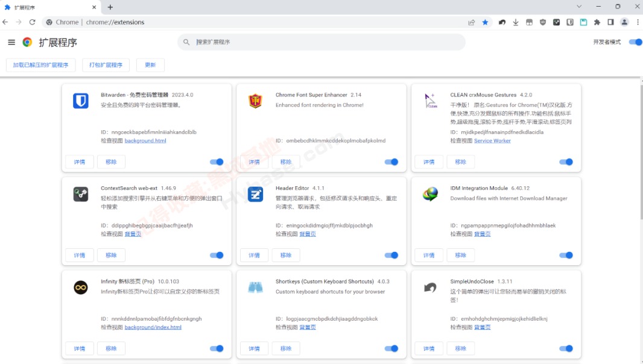The width and height of the screenshot is (643, 364).
Task: Open CLEAN crxMouse Service Worker link
Action: coord(492,140)
